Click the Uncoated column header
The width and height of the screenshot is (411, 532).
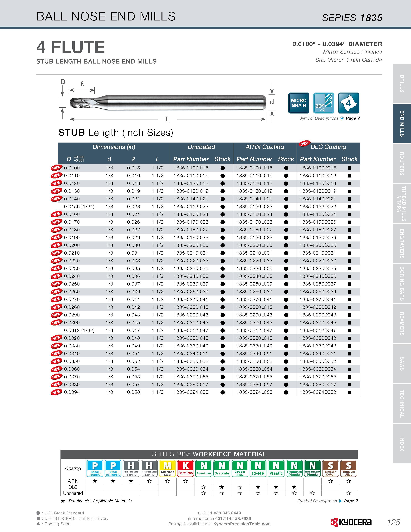coord(201,147)
